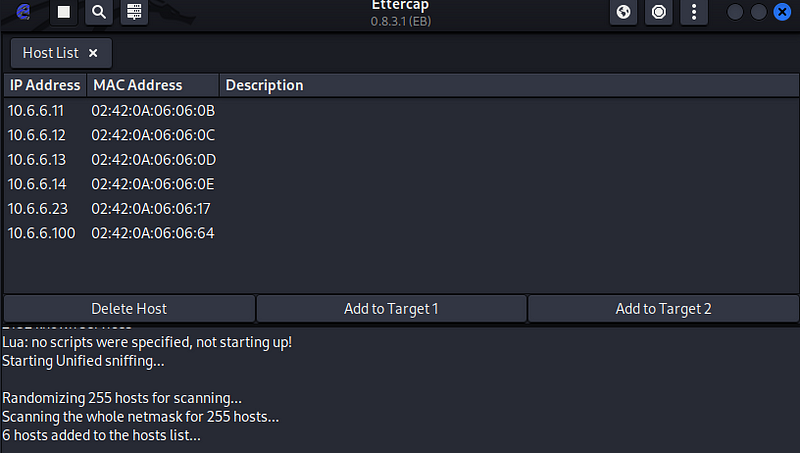Open the MITM menu globe icon
The width and height of the screenshot is (800, 453).
click(623, 12)
